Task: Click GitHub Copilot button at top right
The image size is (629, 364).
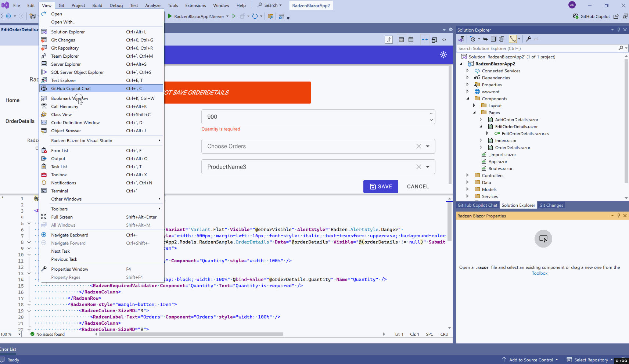Action: 591,17
